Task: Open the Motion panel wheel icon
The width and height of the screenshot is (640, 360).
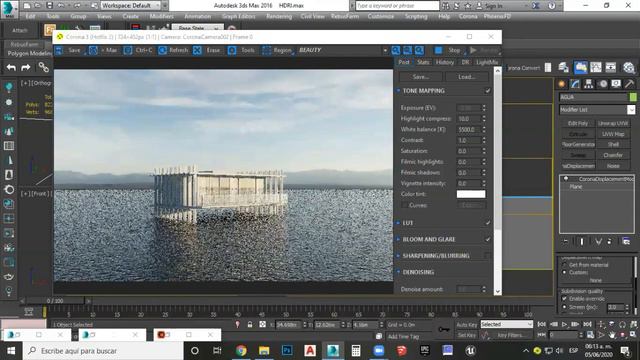Action: click(602, 84)
